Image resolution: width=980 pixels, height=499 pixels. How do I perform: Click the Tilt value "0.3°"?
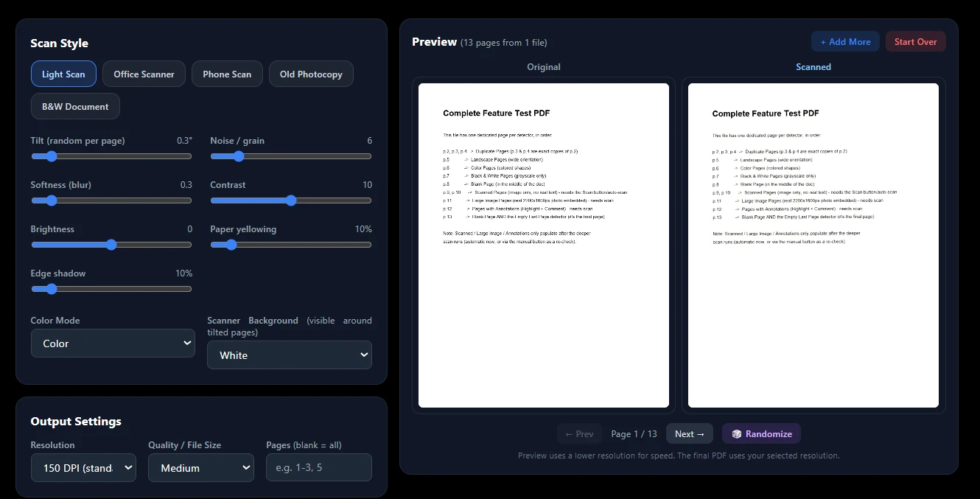pos(184,141)
